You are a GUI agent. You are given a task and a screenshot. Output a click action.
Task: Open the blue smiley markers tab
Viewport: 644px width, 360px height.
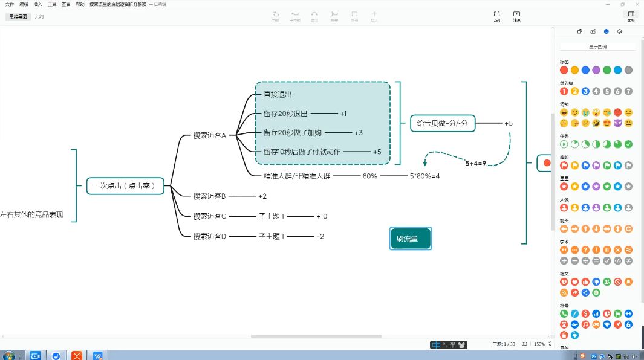(x=607, y=31)
